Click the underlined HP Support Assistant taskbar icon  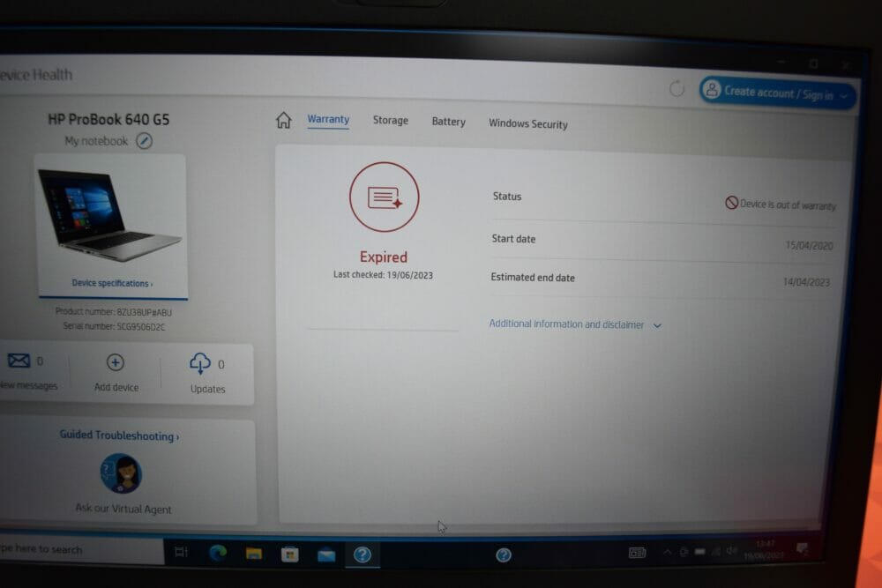click(x=363, y=555)
